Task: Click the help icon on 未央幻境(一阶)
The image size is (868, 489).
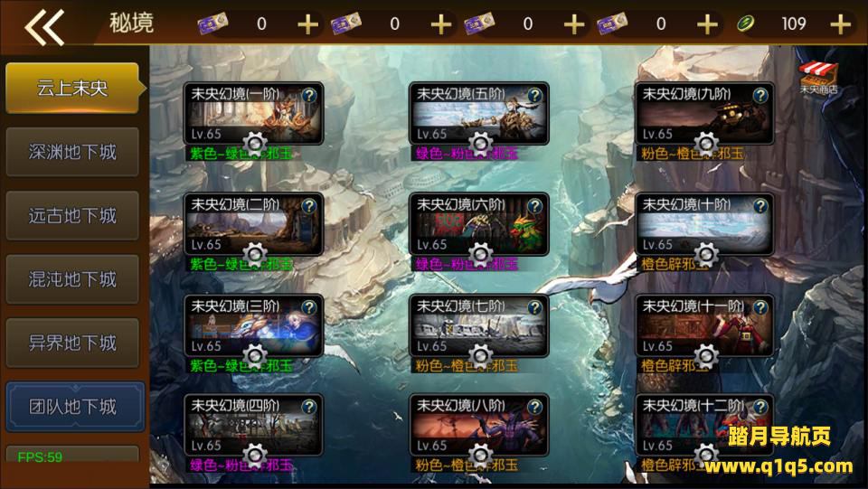Action: (309, 95)
